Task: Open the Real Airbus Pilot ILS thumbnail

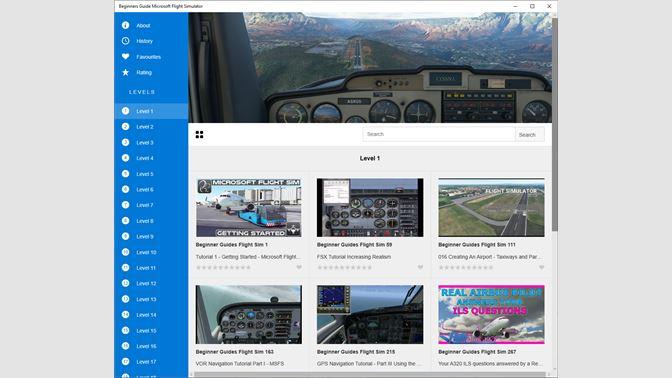Action: [x=491, y=315]
